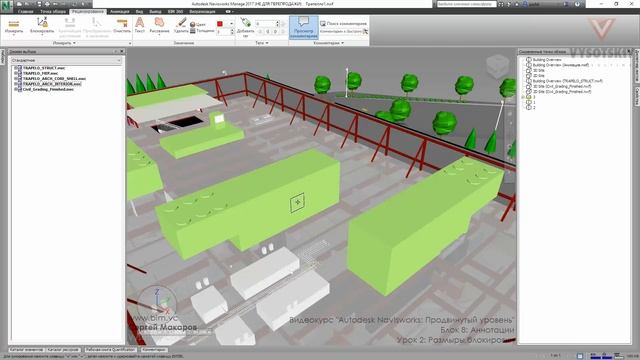This screenshot has width=640, height=360.
Task: Select the Erase (Удалить) redline tool
Action: [181, 25]
